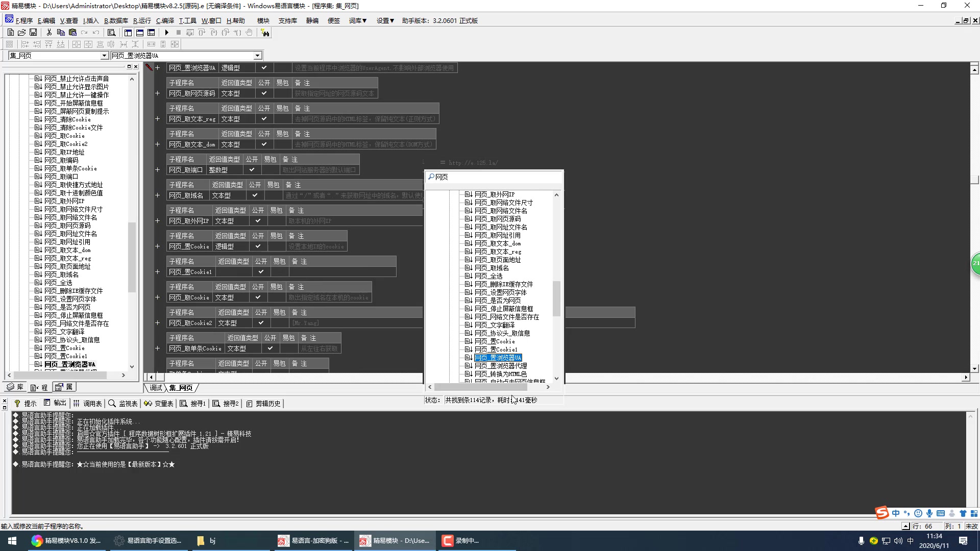
Task: Click the Cut scissors toolbar icon
Action: click(x=49, y=32)
